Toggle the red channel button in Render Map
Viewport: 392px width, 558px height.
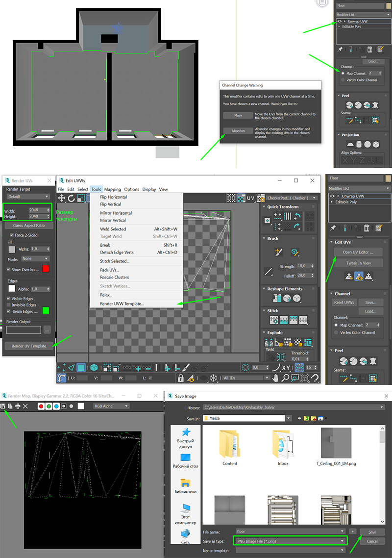(41, 406)
